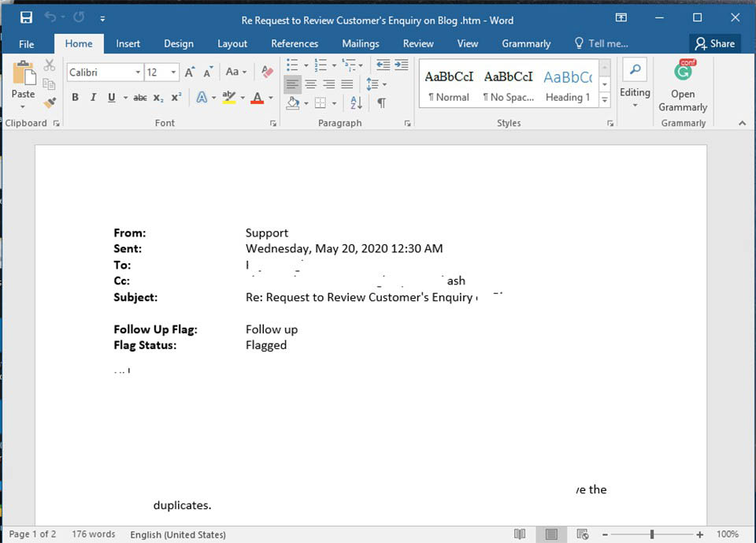Apply yellow text highlight color
Viewport: 756px width, 543px height.
(x=229, y=98)
